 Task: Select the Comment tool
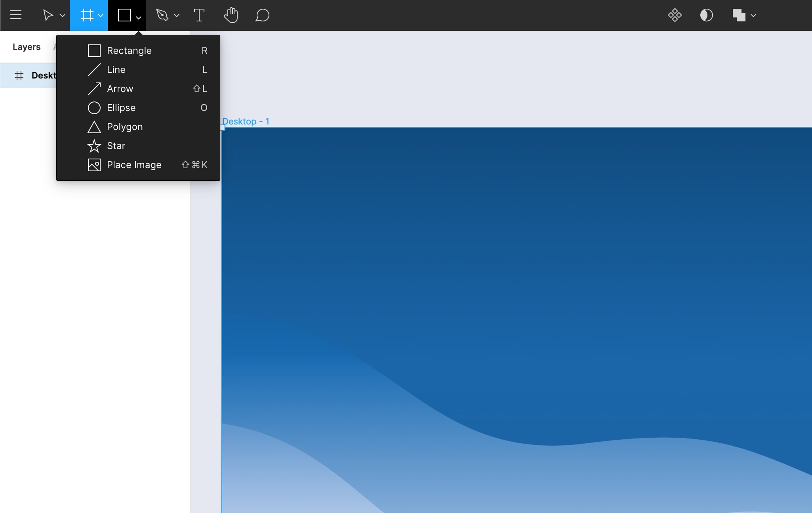pos(262,15)
